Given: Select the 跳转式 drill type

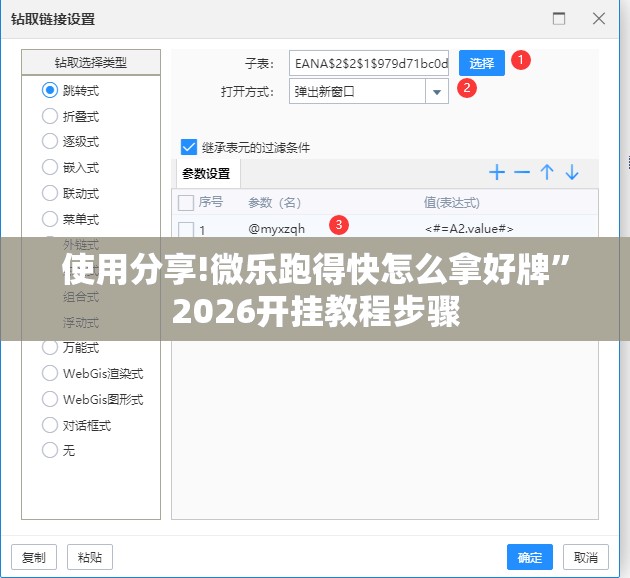Looking at the screenshot, I should pyautogui.click(x=50, y=90).
